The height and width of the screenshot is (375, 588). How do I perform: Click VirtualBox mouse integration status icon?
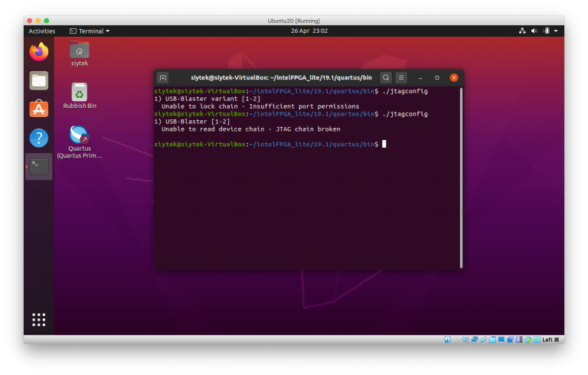tap(528, 339)
